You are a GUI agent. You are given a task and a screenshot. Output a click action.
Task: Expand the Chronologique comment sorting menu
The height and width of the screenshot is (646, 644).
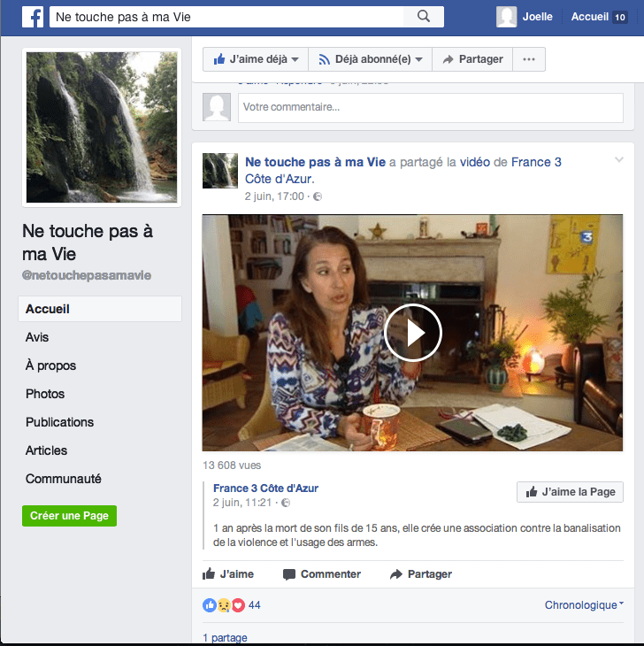584,605
